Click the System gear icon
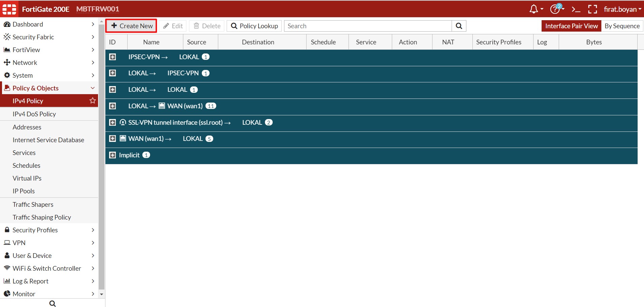 click(7, 75)
